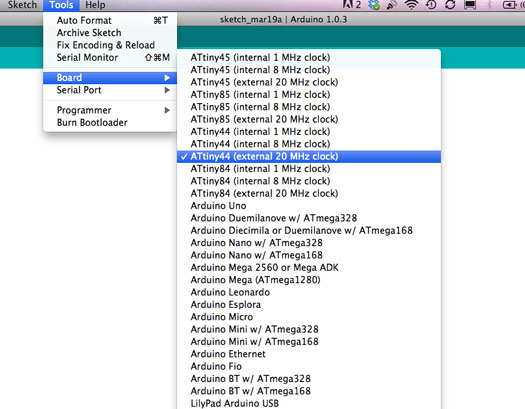This screenshot has height=409, width=525.
Task: Open the Sketch menu
Action: [x=22, y=5]
